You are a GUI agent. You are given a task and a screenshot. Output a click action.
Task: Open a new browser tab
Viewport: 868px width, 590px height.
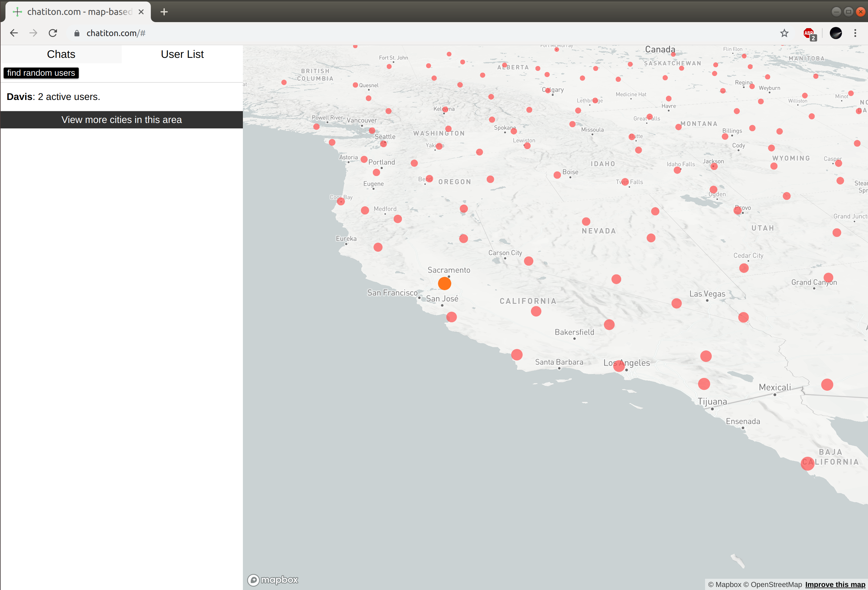tap(164, 12)
